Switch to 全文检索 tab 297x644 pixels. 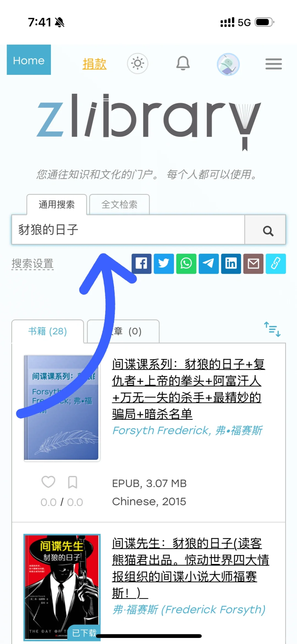(119, 204)
